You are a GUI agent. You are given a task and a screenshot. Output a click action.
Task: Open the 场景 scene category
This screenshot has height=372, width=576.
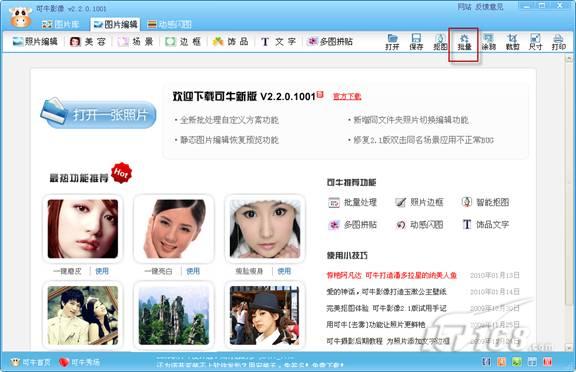tap(135, 41)
